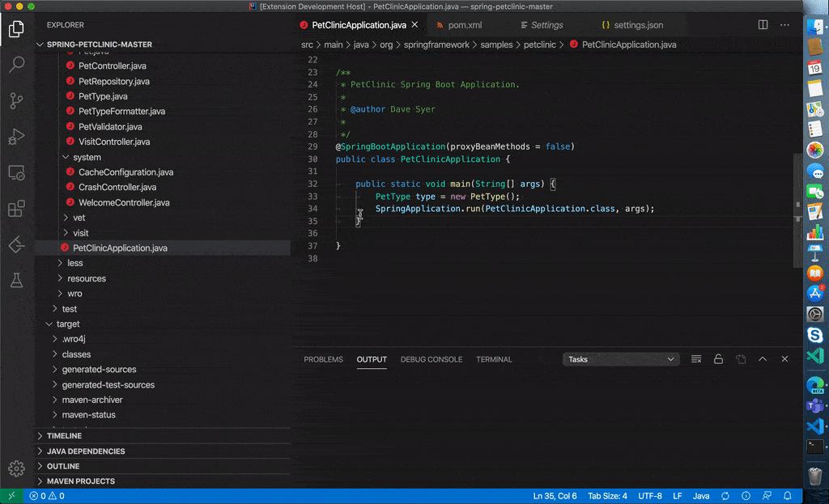Open the Remote Explorer icon

[16, 173]
